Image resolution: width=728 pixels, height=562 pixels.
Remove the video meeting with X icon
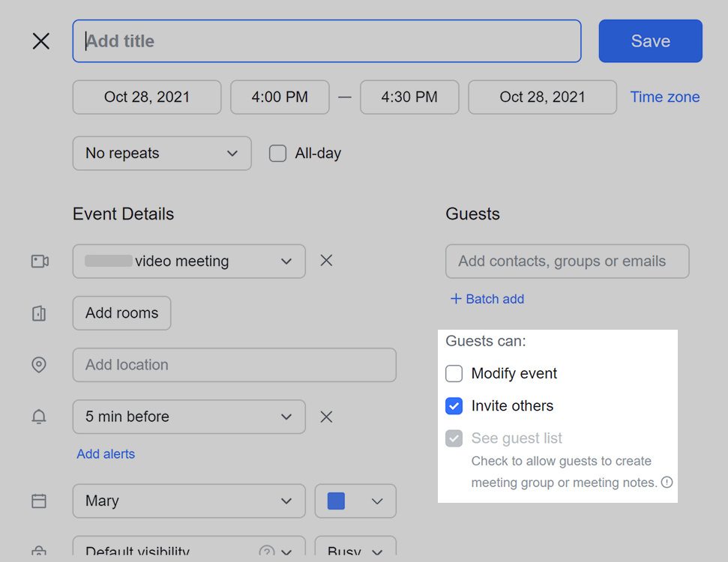click(326, 261)
